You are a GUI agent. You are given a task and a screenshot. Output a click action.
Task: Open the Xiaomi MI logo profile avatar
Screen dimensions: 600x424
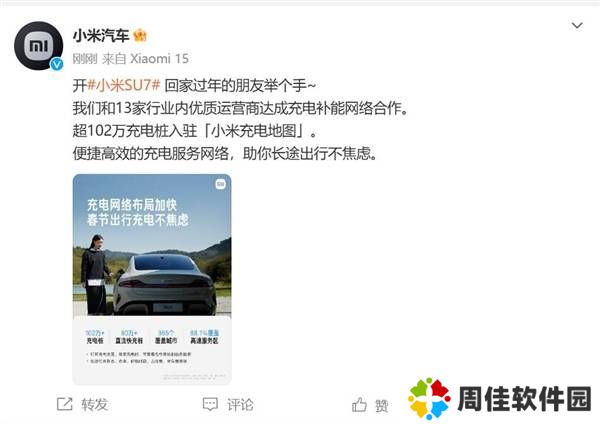tap(39, 46)
